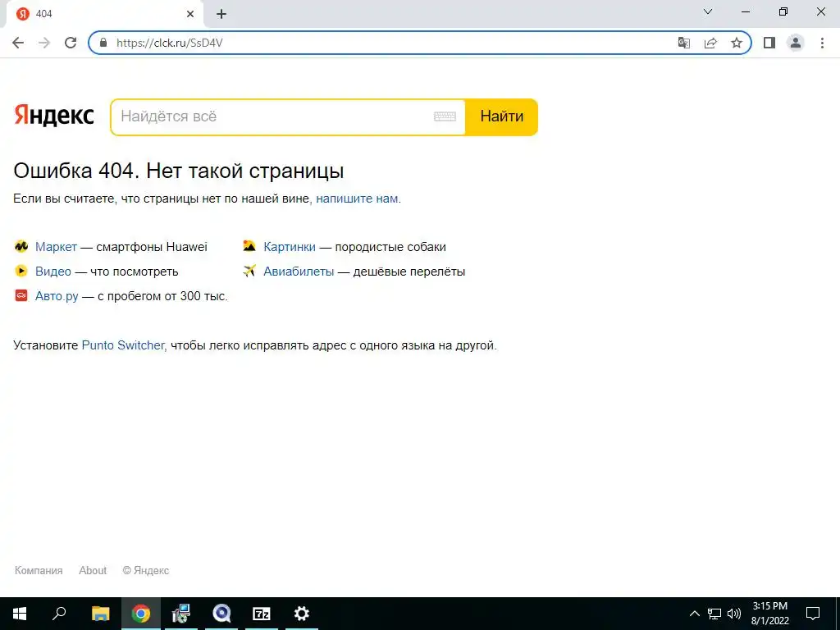Open the Картинки link
Image resolution: width=840 pixels, height=630 pixels.
(290, 247)
